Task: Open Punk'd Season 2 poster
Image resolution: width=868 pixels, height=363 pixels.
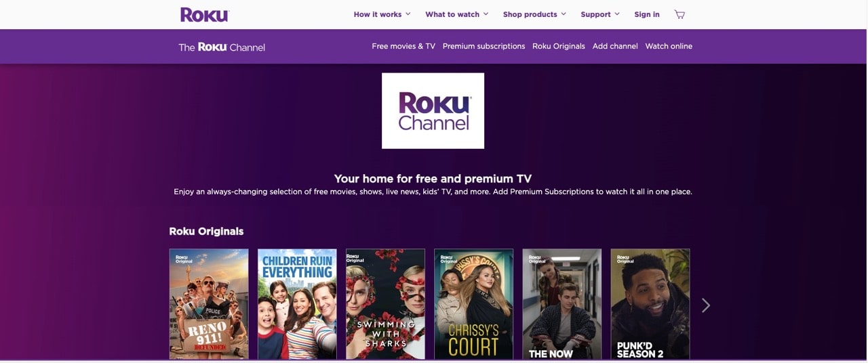Action: pyautogui.click(x=650, y=304)
